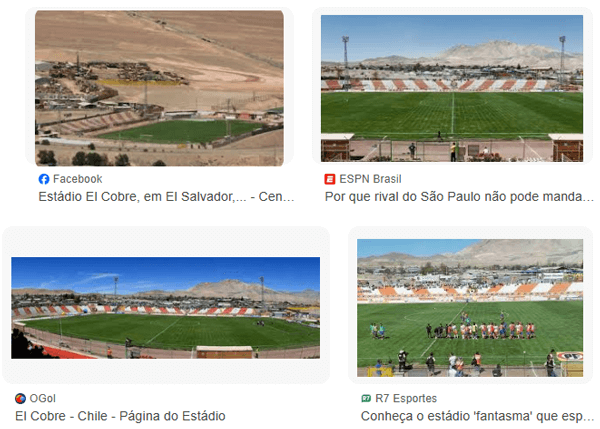This screenshot has height=429, width=600.
Task: Open the aerial desert stadium thumbnail
Action: [159, 88]
